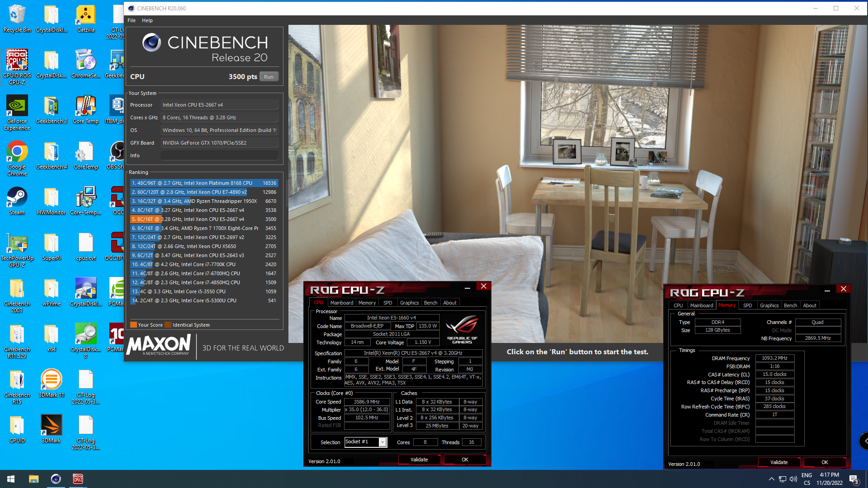Open Mainboard tab in right CPU-Z window
This screenshot has width=868, height=488.
702,305
